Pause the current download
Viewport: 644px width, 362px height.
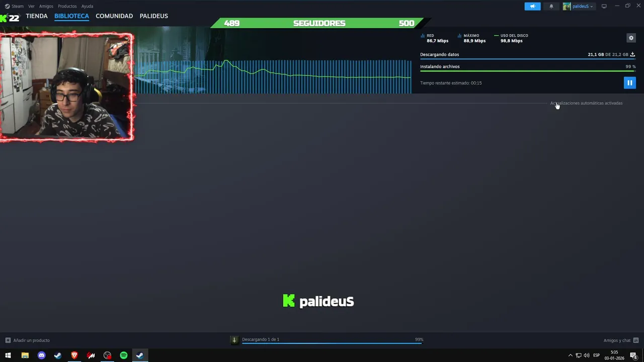629,82
